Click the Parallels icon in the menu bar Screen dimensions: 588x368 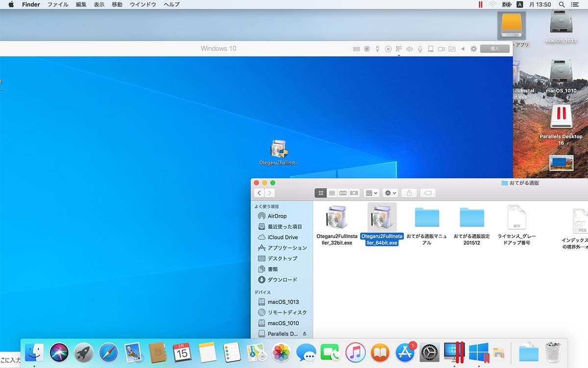point(481,4)
